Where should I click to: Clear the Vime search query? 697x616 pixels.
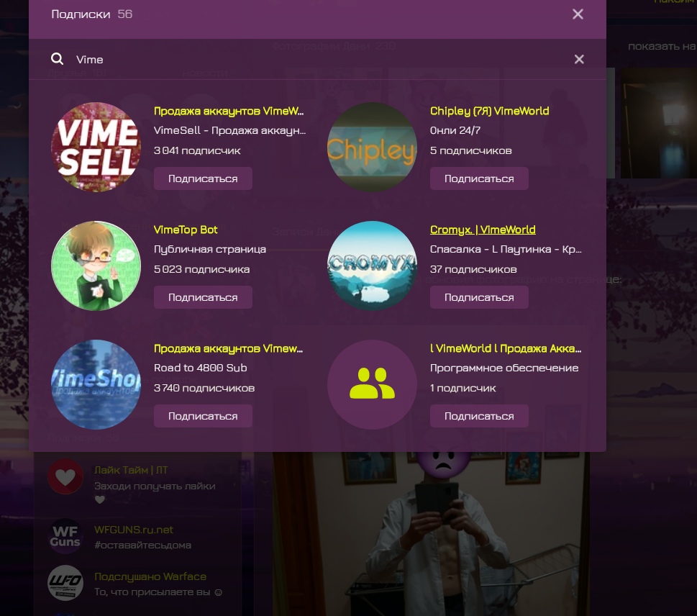(579, 59)
